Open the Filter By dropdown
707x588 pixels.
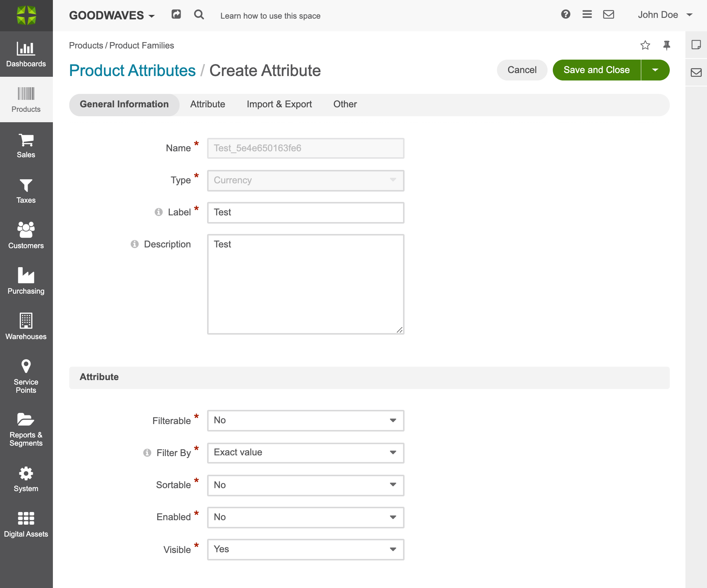[x=306, y=453]
